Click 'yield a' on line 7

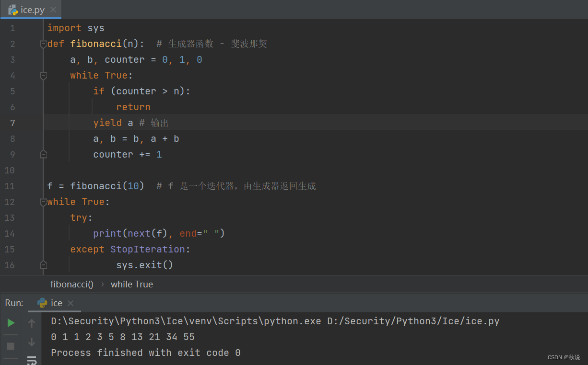click(113, 123)
